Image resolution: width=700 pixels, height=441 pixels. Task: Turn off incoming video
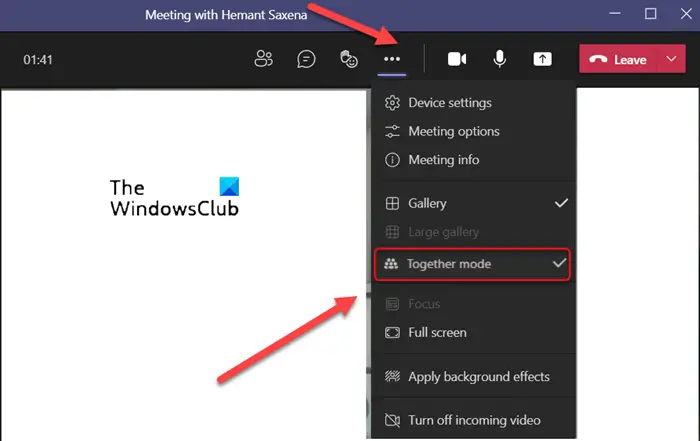coord(474,420)
